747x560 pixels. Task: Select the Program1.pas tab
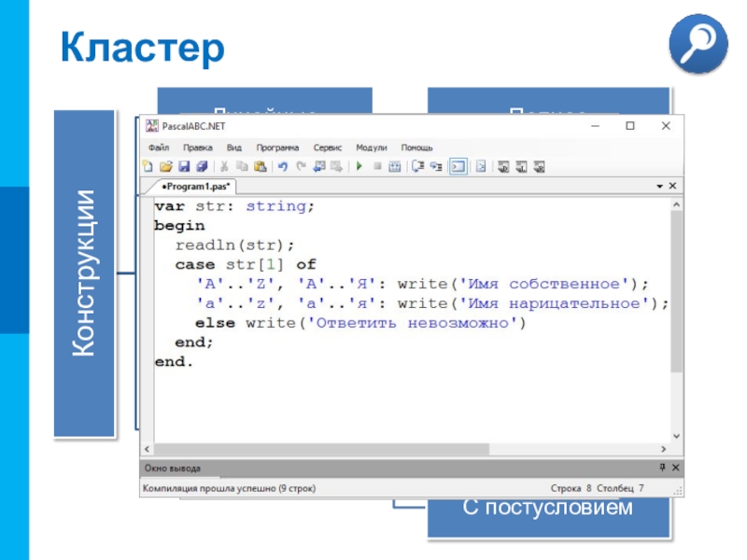(195, 186)
